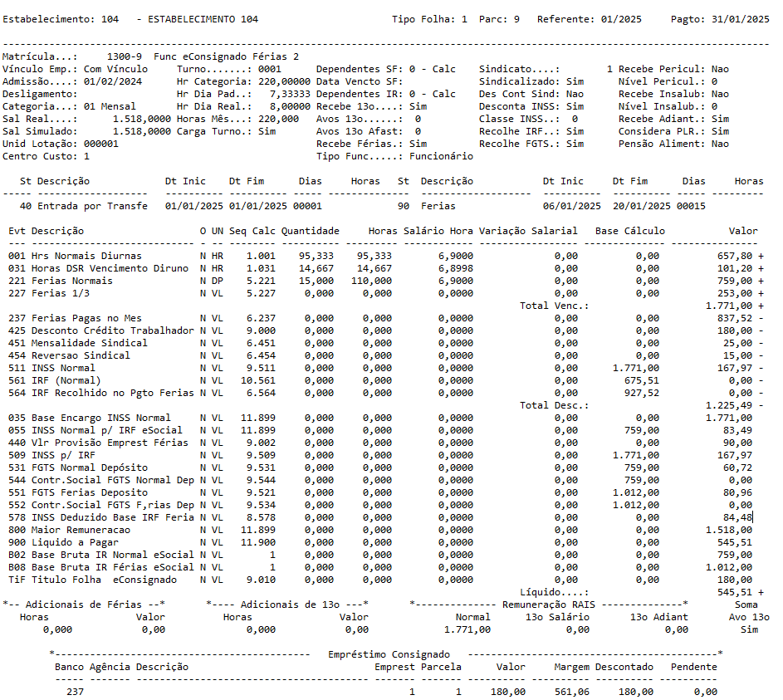The height and width of the screenshot is (700, 783).
Task: Click 'Empréstimo Consignado' section heading
Action: click(x=389, y=655)
